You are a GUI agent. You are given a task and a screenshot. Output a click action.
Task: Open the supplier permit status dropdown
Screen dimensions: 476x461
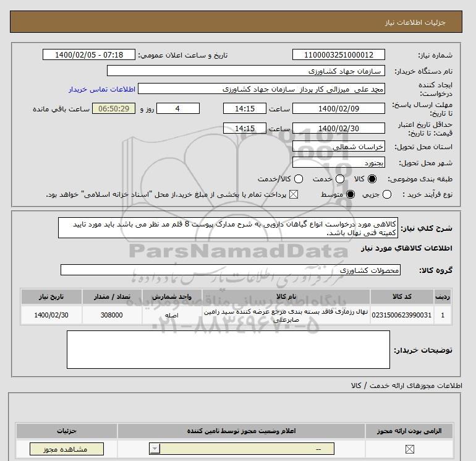coord(242,449)
